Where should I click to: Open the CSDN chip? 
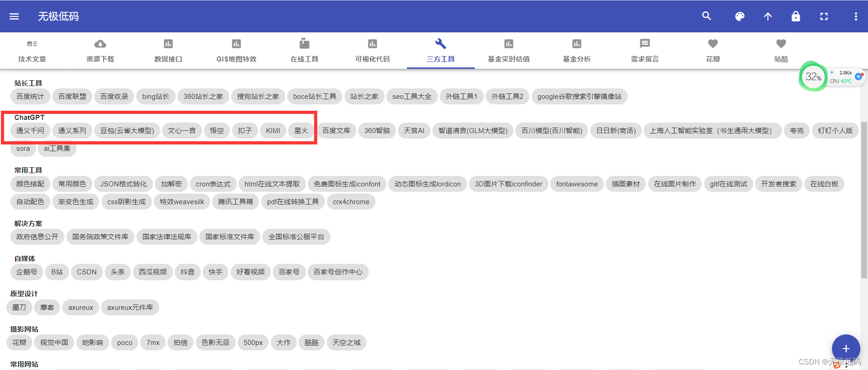click(x=86, y=272)
